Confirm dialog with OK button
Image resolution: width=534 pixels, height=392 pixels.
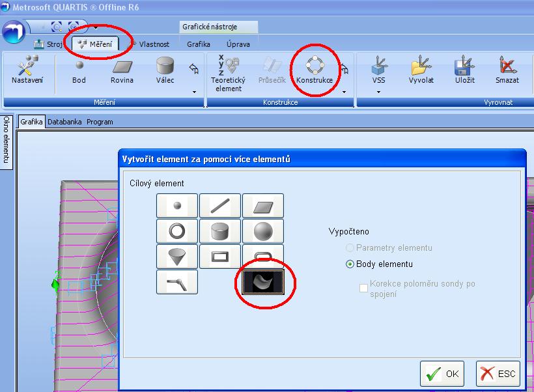coord(442,374)
